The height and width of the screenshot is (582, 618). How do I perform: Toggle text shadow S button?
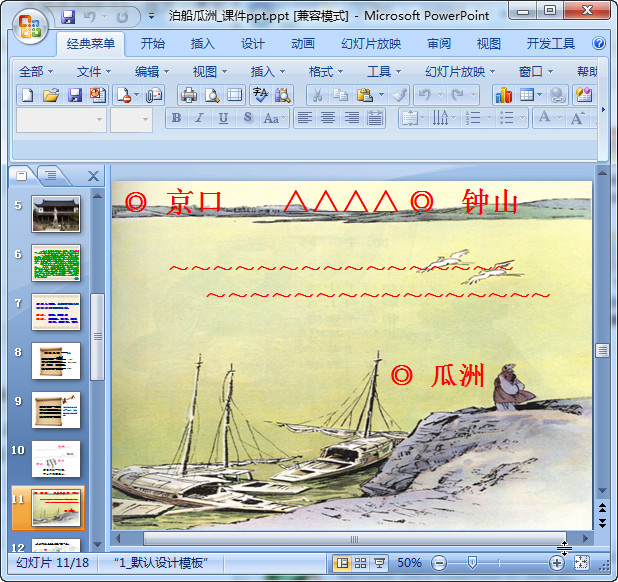[x=248, y=117]
